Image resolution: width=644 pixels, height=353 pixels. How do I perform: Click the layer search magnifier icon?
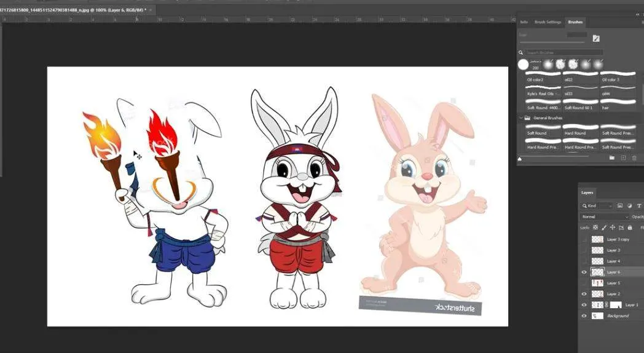[584, 206]
